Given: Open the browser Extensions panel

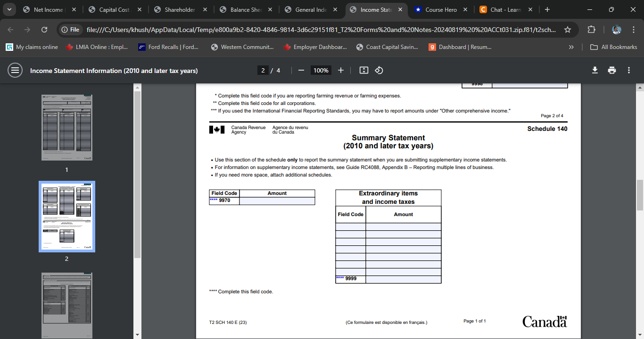Looking at the screenshot, I should (591, 29).
